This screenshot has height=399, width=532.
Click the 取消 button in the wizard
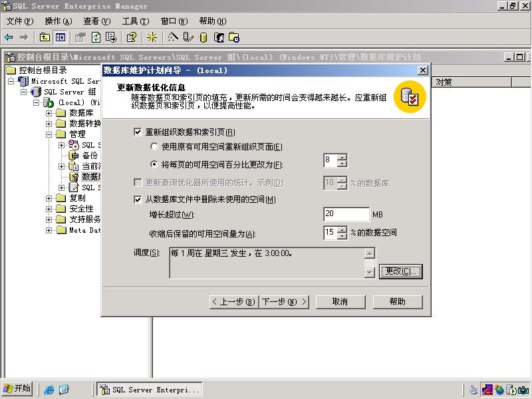[x=340, y=302]
